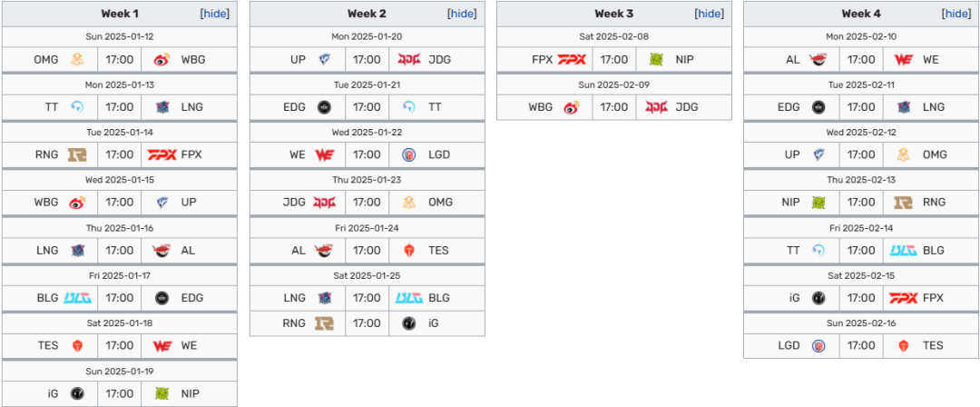The height and width of the screenshot is (407, 980).
Task: Hide the Week 4 match list
Action: coord(956,14)
